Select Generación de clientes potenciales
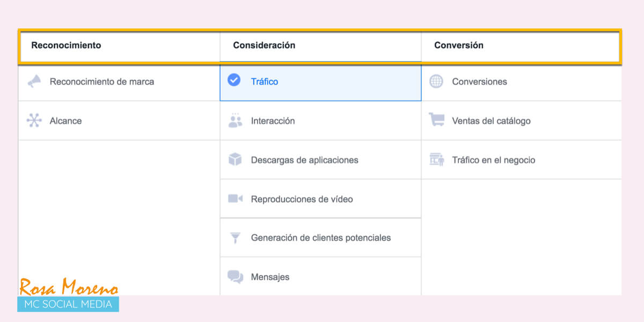The height and width of the screenshot is (322, 644). 320,238
